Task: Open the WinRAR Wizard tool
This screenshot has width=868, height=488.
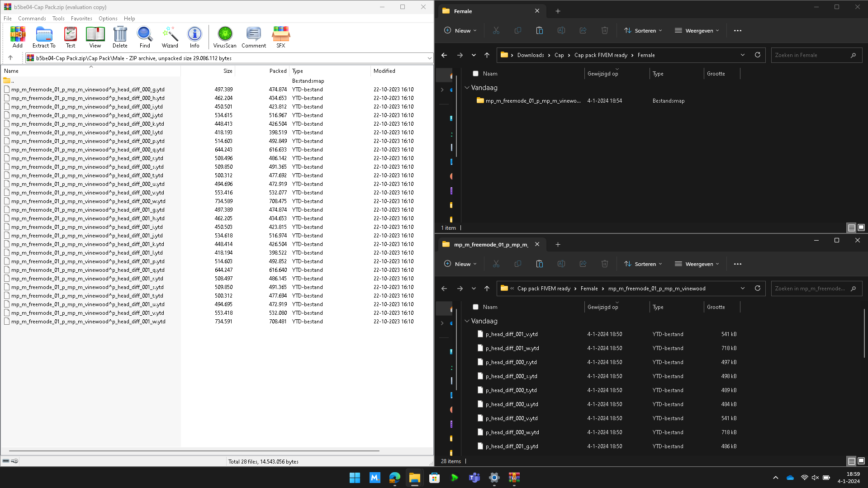Action: coord(170,37)
